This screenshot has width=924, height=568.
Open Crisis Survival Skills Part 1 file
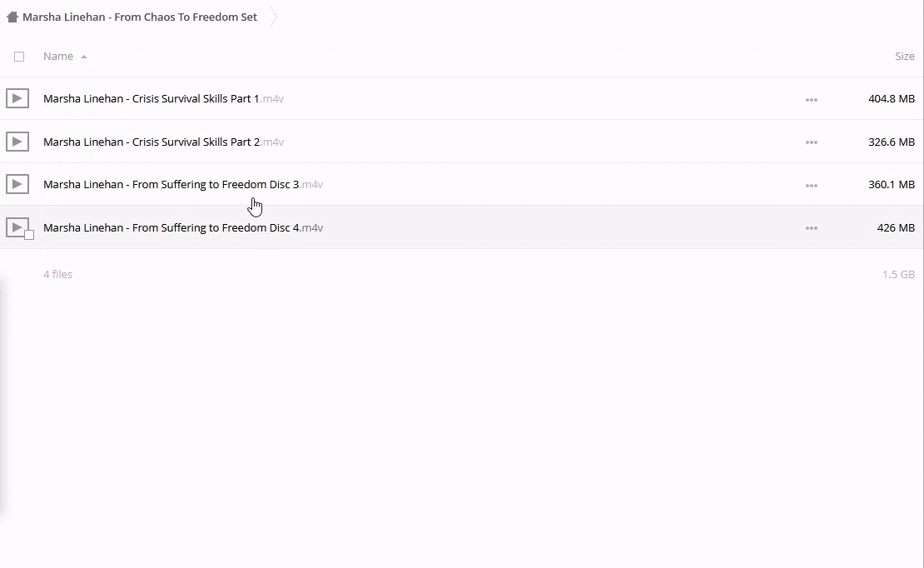coord(152,98)
